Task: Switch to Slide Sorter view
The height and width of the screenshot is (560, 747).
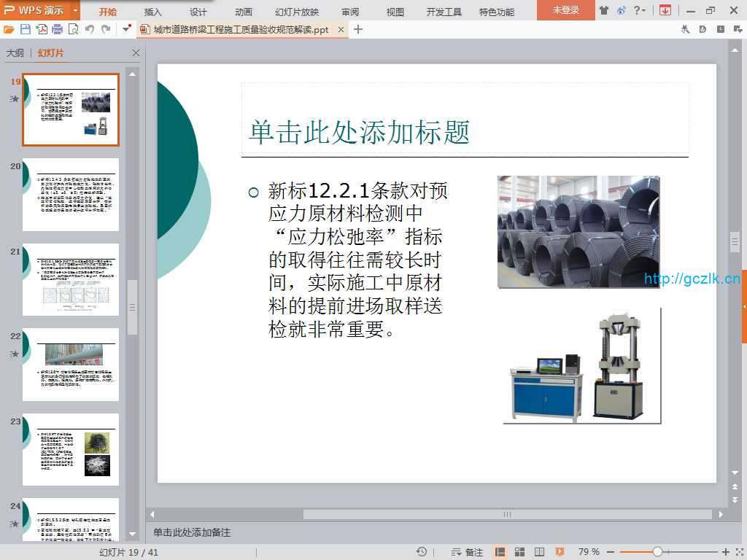Action: [520, 552]
